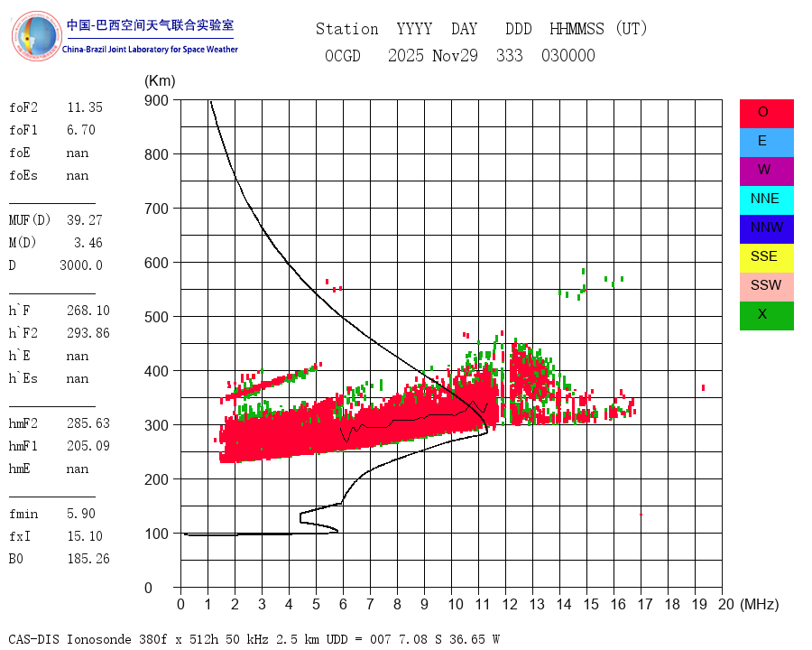Click the HHMMSS header label
This screenshot has height=650, width=812.
click(577, 29)
